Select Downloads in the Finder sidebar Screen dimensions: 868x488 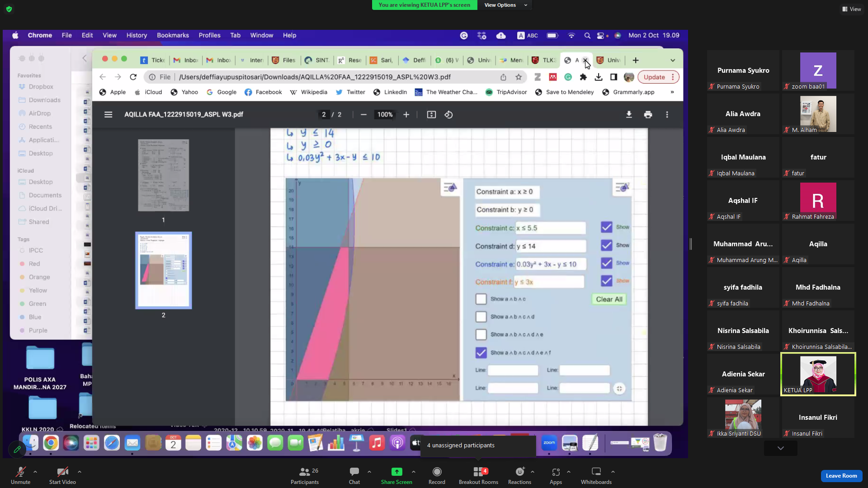click(x=40, y=100)
